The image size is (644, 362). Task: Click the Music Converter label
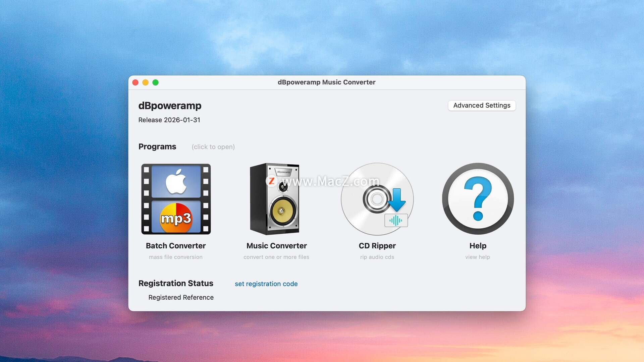(x=276, y=246)
